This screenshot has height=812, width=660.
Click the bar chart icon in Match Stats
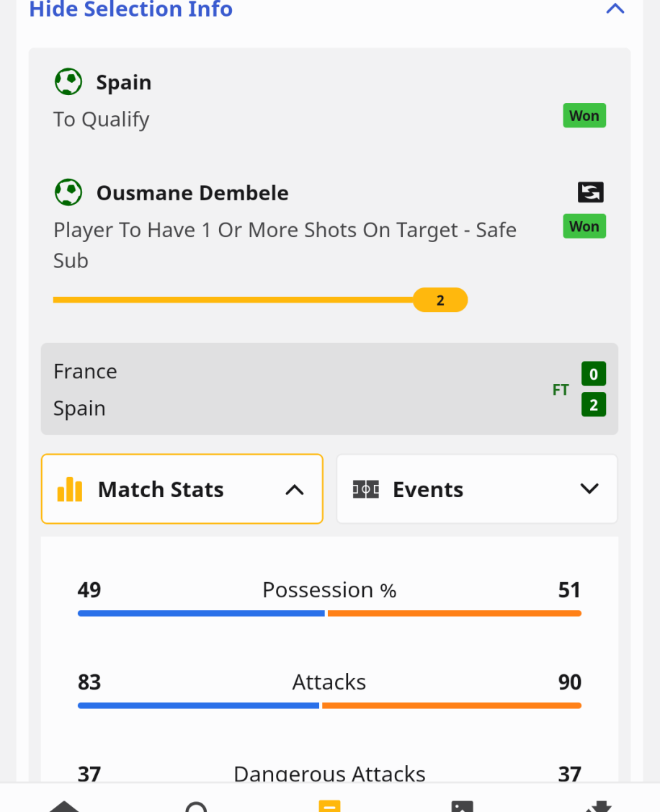click(69, 488)
